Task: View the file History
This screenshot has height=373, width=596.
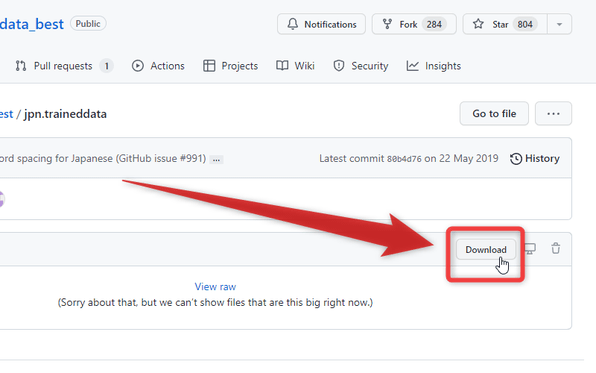Action: pos(534,159)
